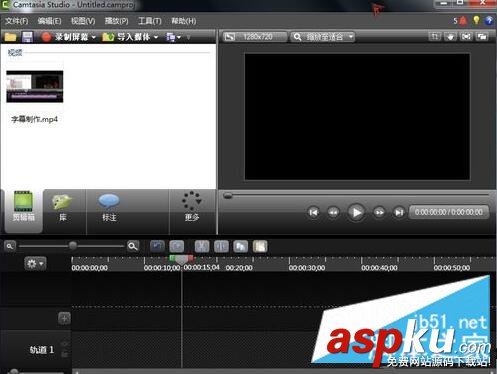
Task: Open the View (视图) menu
Action: point(83,21)
